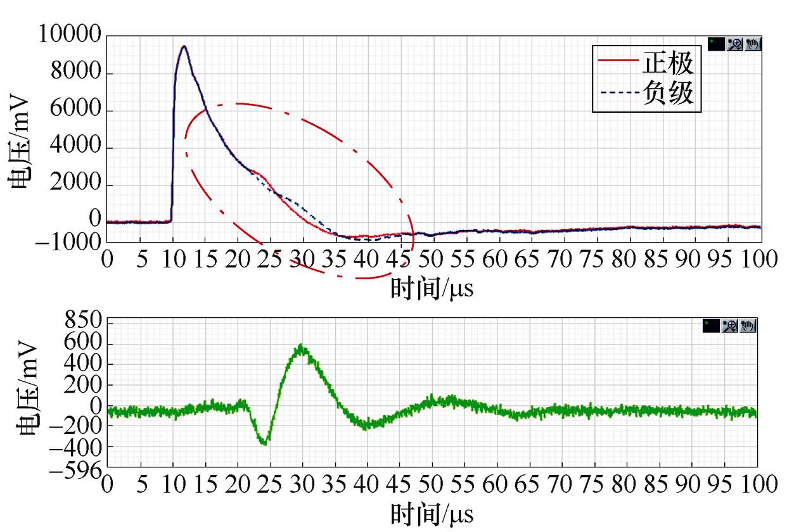
Task: Activate the pan hand tool on bottom graph
Action: click(748, 326)
